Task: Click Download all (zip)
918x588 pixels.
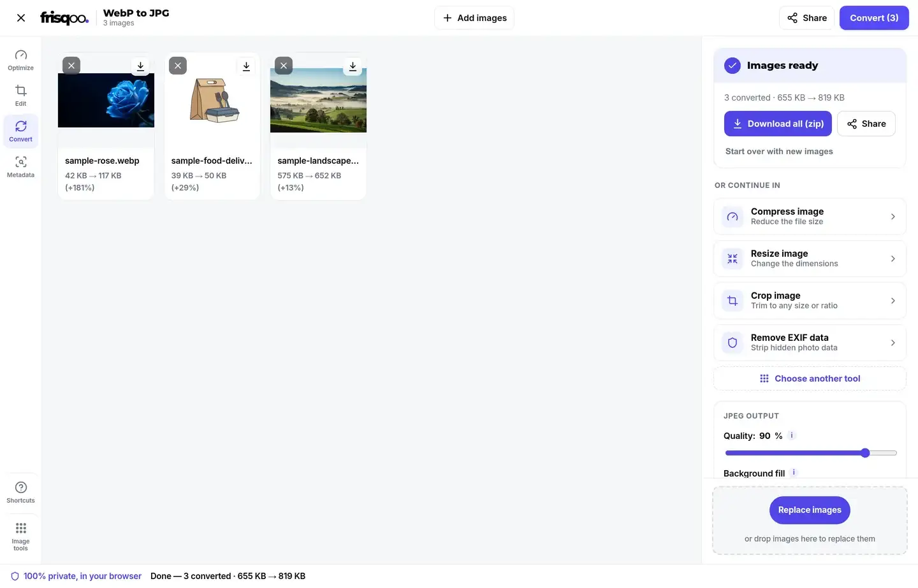Action: pyautogui.click(x=778, y=124)
